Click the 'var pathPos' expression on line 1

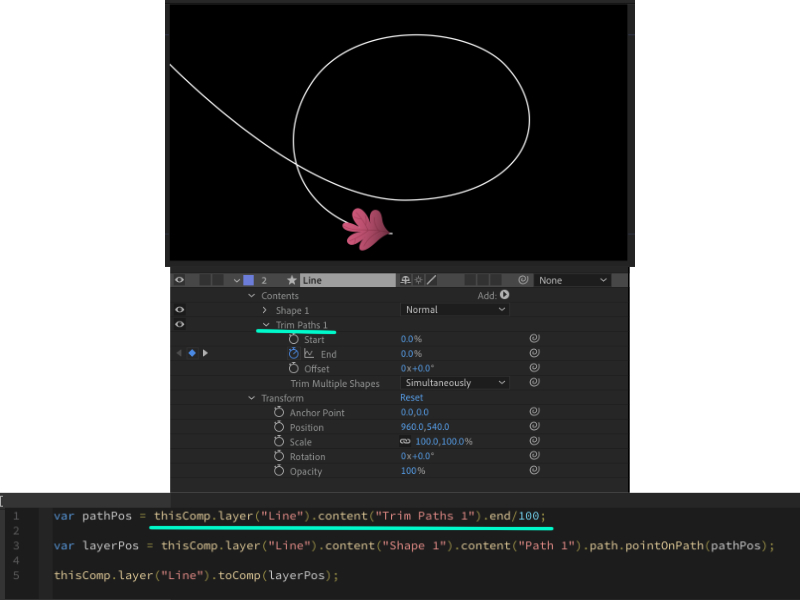pyautogui.click(x=93, y=516)
